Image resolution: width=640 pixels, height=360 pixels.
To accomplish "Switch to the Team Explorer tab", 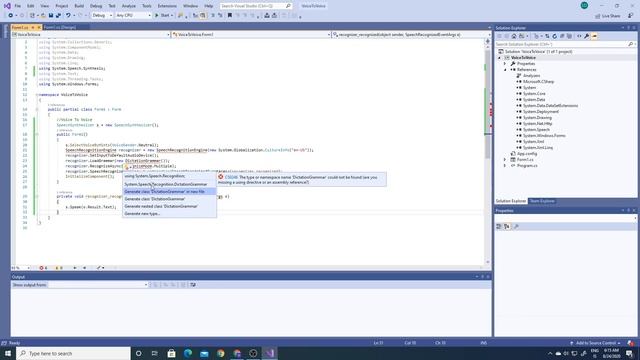I will click(542, 201).
